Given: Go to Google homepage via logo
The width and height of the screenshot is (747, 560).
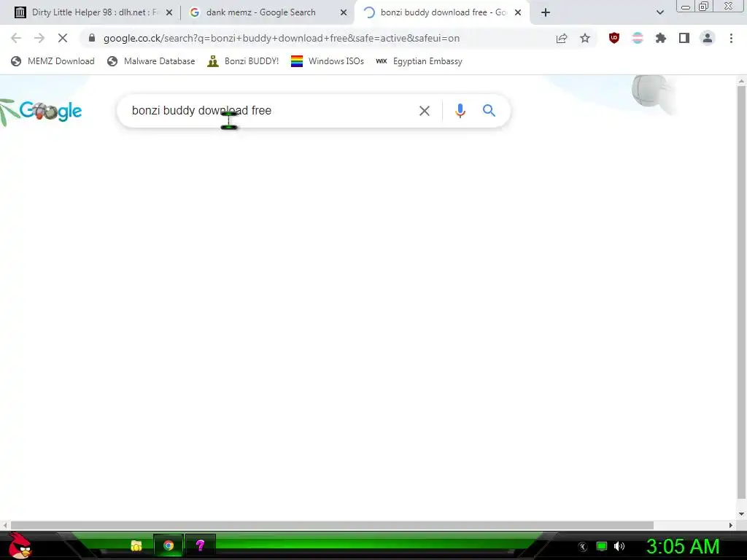Looking at the screenshot, I should [x=50, y=111].
